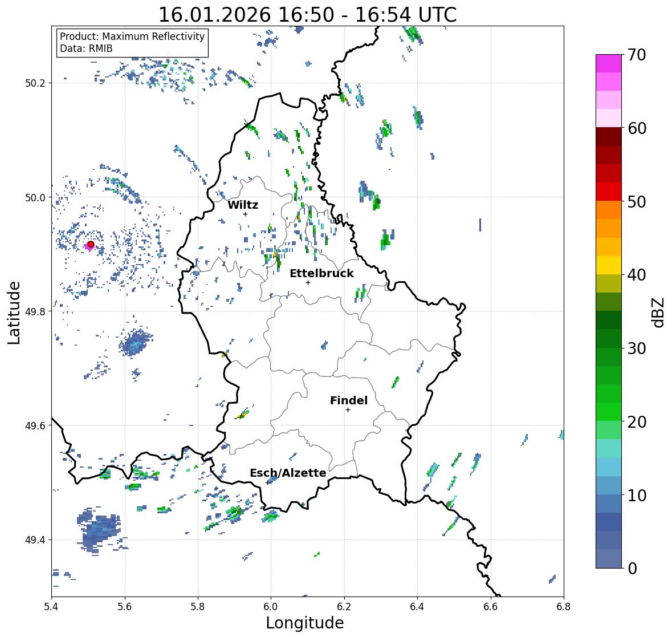Select the Wiltz map label

click(x=243, y=205)
